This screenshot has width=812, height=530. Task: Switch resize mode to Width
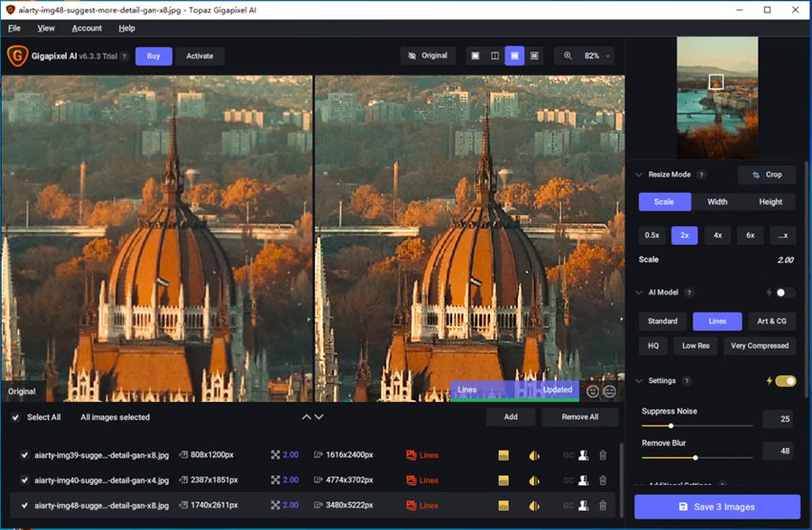click(717, 201)
